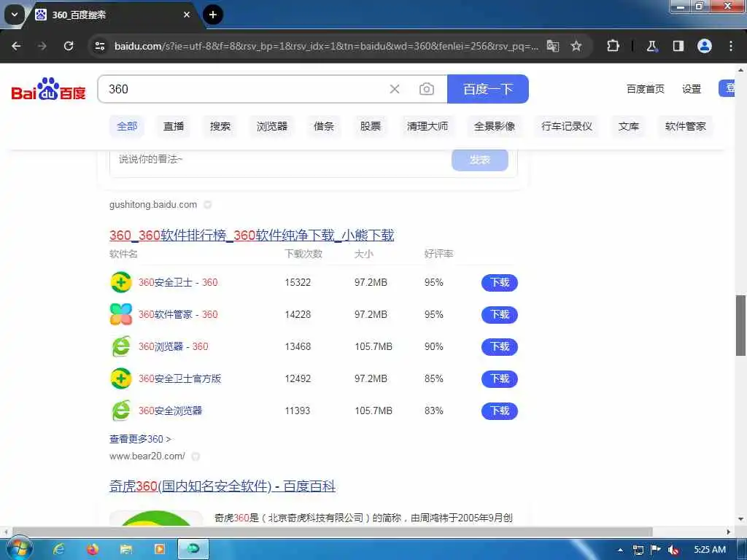The width and height of the screenshot is (747, 560).
Task: Click the 360浏览器 - 360 icon
Action: 121,346
